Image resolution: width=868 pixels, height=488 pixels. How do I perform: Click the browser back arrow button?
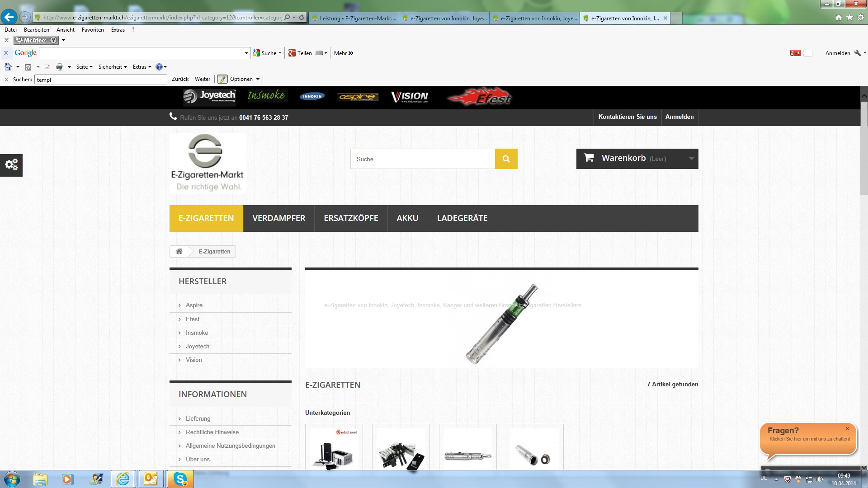pos(9,17)
